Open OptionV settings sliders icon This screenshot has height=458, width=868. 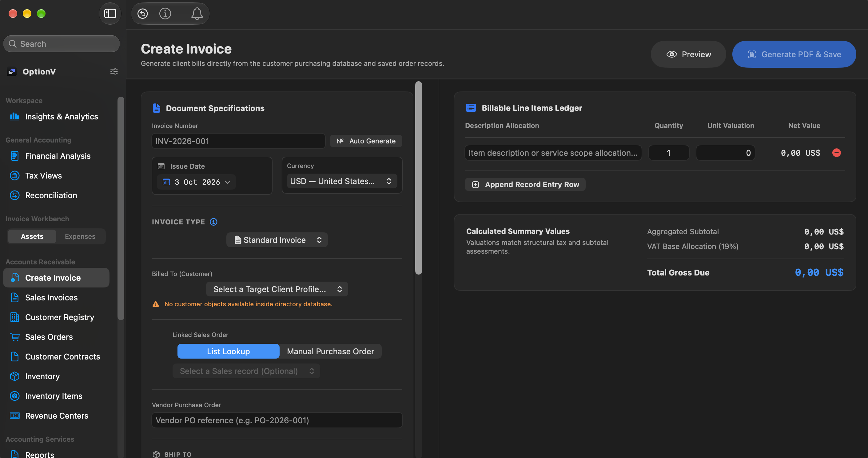tap(114, 71)
